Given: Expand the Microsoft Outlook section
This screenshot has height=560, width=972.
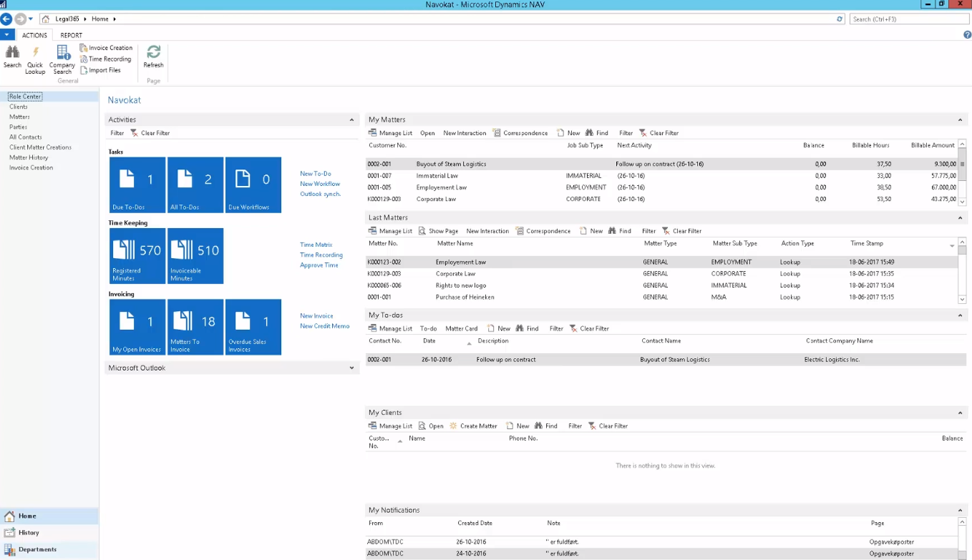Looking at the screenshot, I should (x=351, y=368).
